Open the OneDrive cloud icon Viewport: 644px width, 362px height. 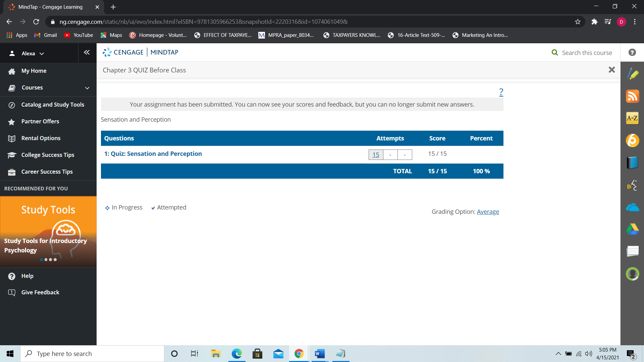pos(632,207)
